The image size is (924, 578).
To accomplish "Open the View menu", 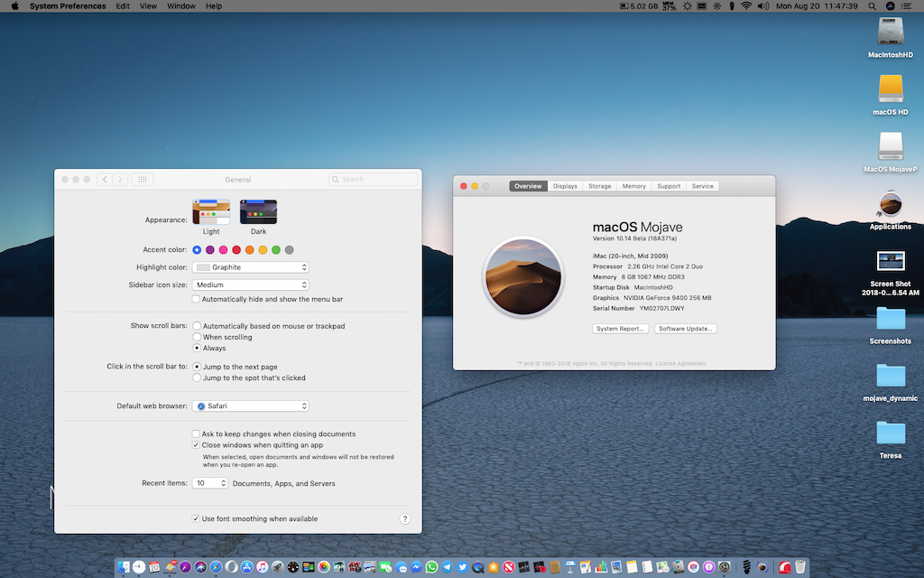I will coord(148,6).
